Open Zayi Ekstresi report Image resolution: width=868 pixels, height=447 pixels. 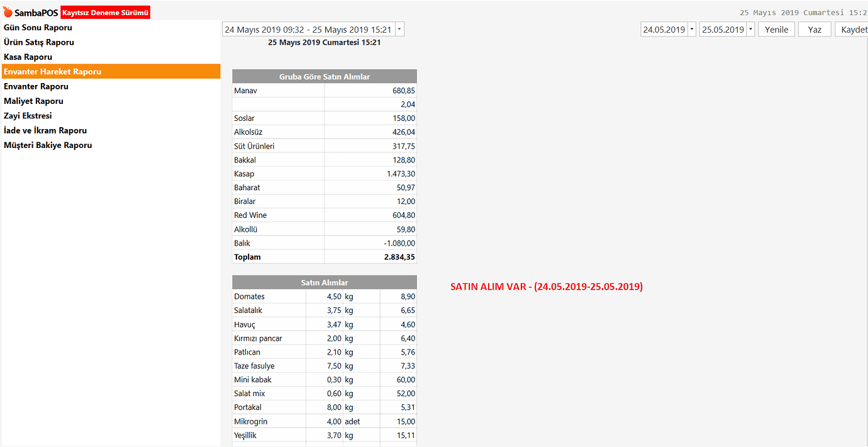(28, 116)
